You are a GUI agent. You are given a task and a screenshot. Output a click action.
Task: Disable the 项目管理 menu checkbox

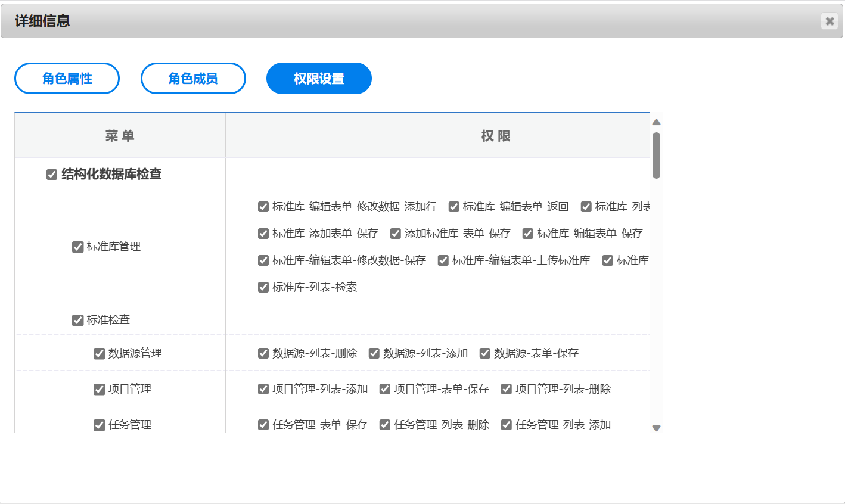[99, 390]
